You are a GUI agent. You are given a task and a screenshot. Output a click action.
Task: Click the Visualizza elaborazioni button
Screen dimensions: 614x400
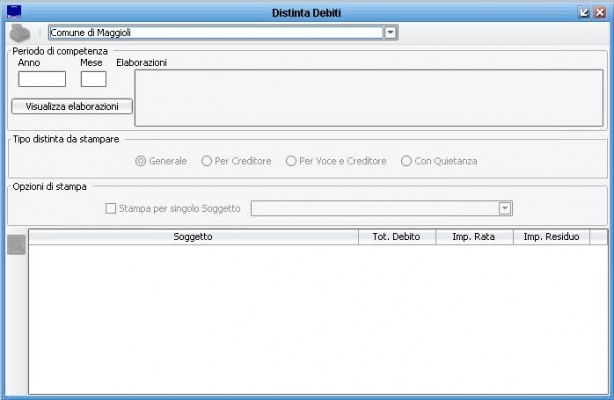(72, 107)
